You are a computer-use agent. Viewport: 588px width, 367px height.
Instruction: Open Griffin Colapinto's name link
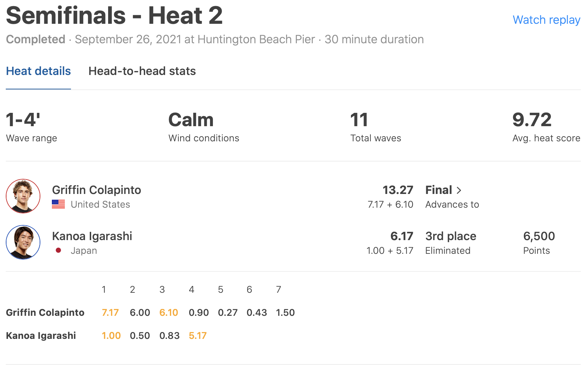tap(97, 190)
